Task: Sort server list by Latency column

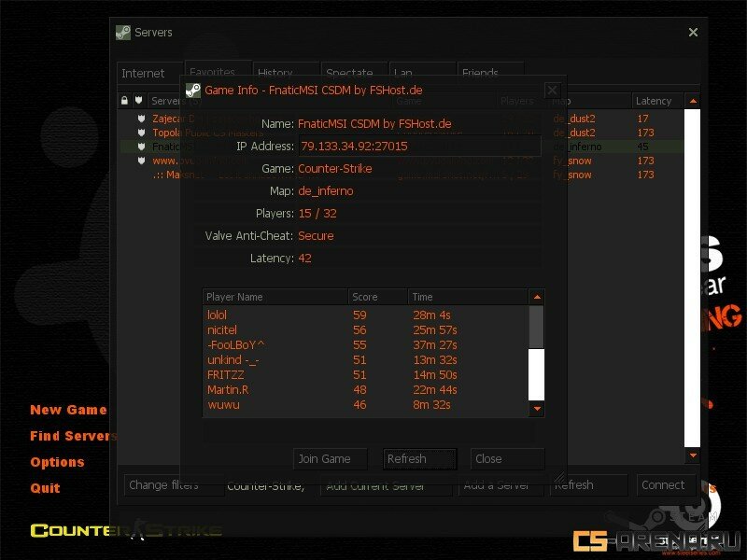Action: click(657, 101)
